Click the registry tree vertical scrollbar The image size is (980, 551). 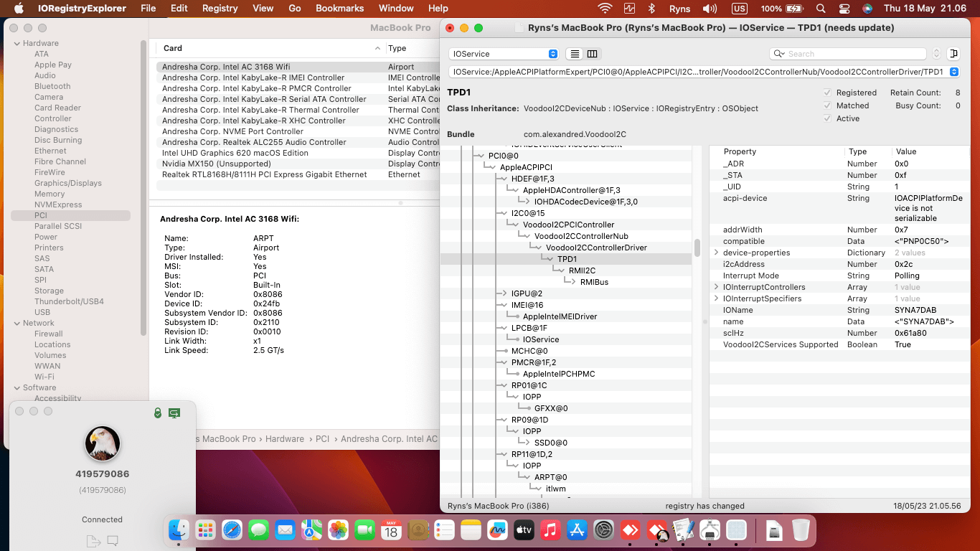[x=697, y=248]
